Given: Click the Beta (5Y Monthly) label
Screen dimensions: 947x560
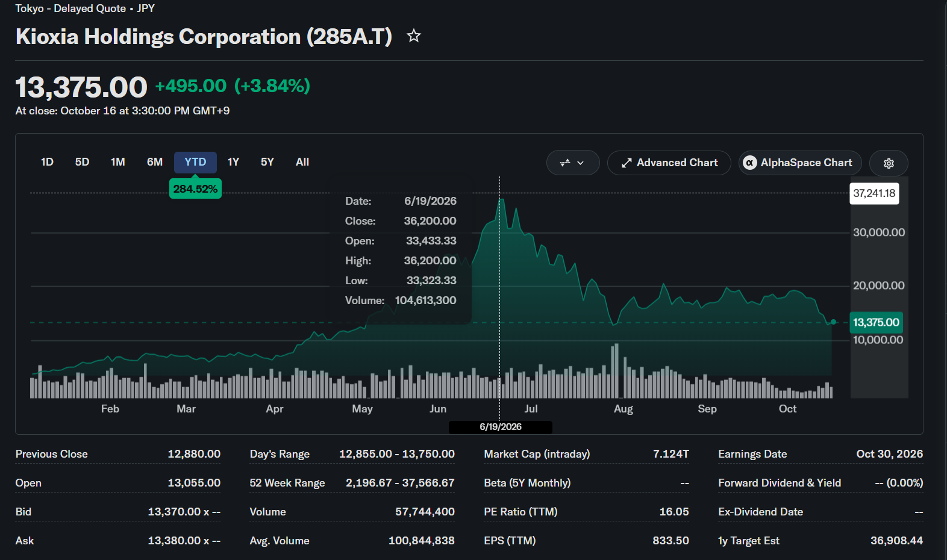Looking at the screenshot, I should click(x=527, y=483).
